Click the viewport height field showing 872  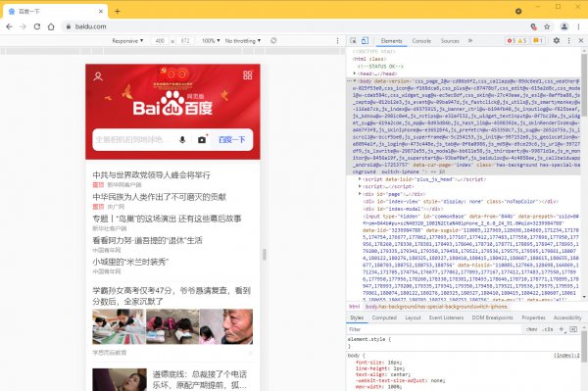[185, 40]
